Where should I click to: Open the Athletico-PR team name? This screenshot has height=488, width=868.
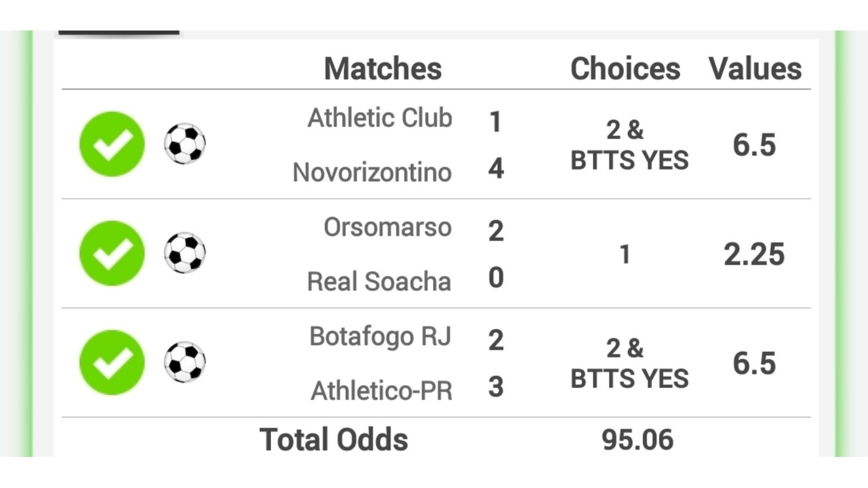[381, 391]
